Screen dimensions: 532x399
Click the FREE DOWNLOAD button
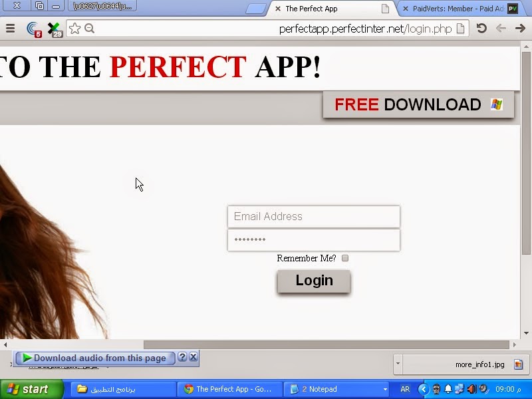418,104
